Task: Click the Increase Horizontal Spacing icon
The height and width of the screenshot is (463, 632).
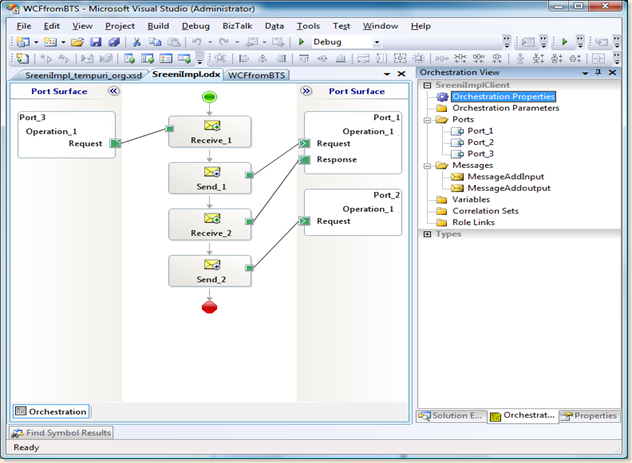Action: (x=460, y=59)
